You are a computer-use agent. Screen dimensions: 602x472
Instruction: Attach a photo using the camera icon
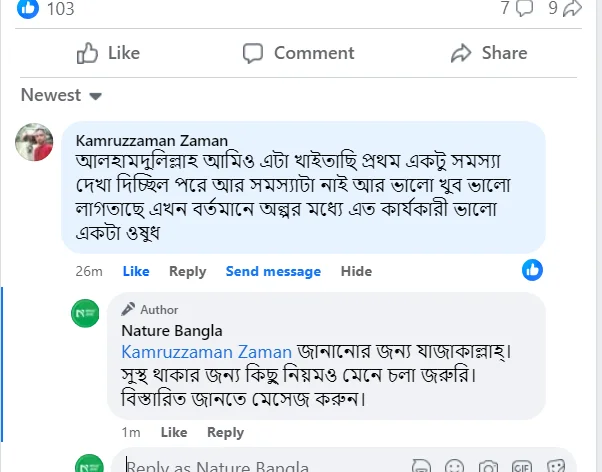489,466
